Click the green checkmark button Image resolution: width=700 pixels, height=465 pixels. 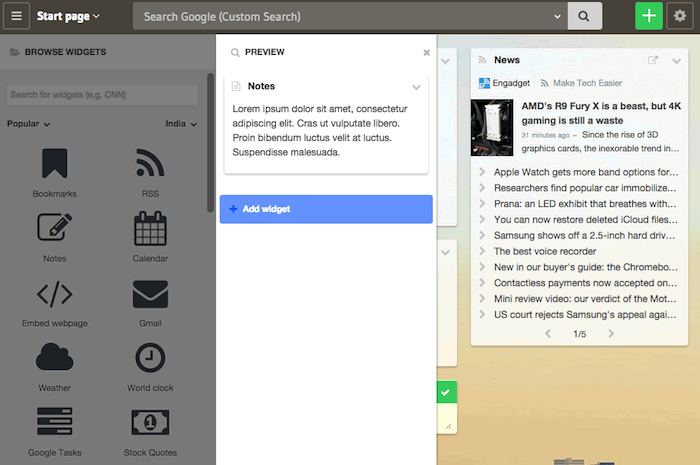click(446, 392)
